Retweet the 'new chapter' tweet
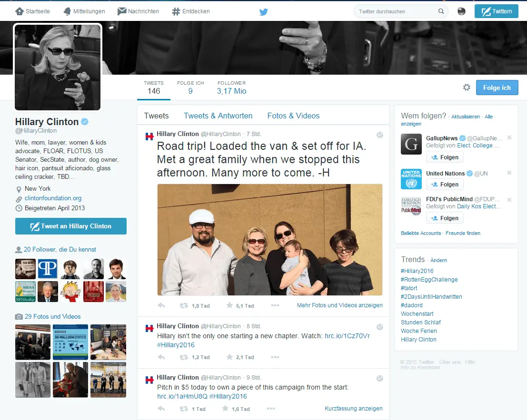 tap(183, 357)
